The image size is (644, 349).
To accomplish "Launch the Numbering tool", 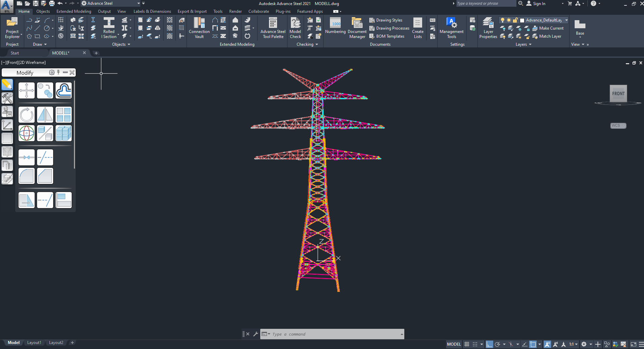I will [335, 26].
